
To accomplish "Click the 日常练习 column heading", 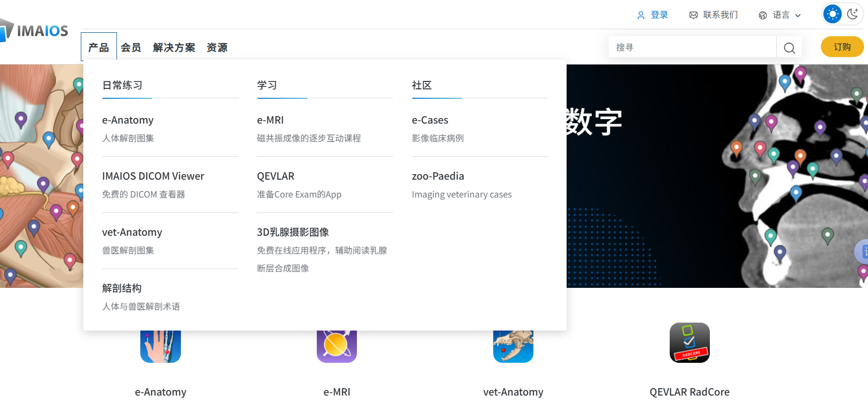I will coord(122,85).
